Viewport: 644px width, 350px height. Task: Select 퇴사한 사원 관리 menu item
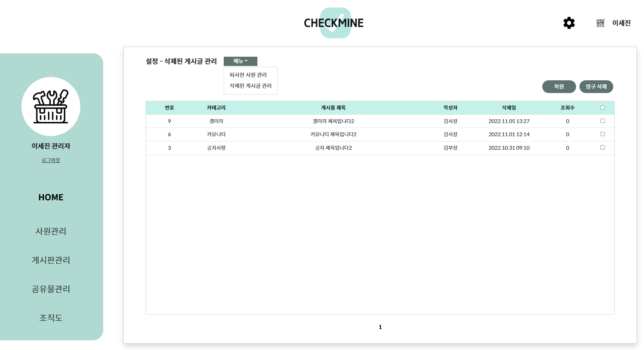pos(248,75)
